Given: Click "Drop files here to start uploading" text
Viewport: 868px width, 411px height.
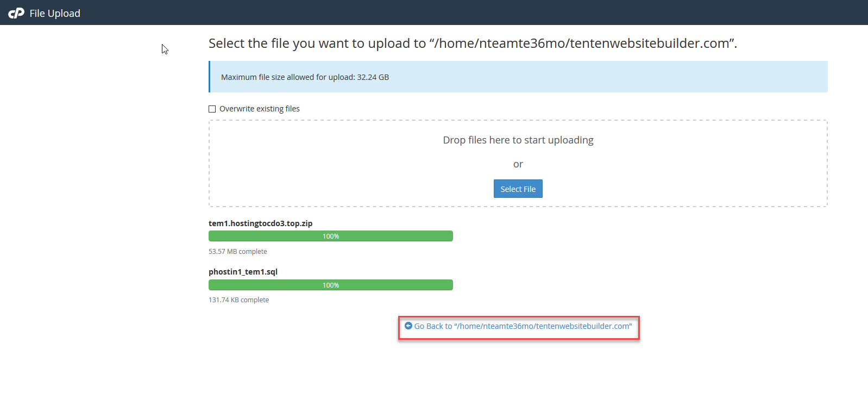Looking at the screenshot, I should [518, 140].
